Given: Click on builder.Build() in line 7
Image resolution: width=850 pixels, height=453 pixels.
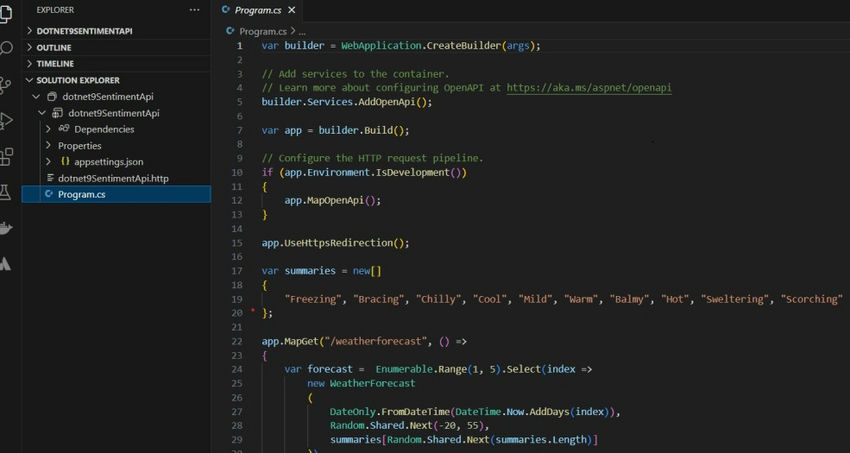Looking at the screenshot, I should (x=361, y=130).
